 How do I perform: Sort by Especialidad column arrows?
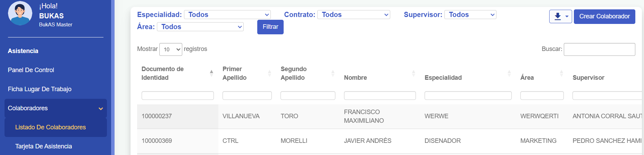pos(509,73)
